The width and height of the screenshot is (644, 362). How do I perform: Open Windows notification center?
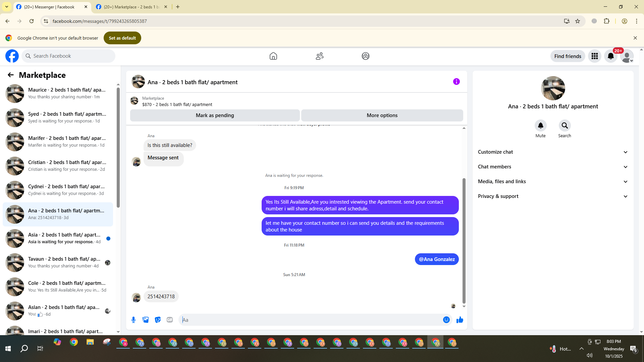(634, 349)
